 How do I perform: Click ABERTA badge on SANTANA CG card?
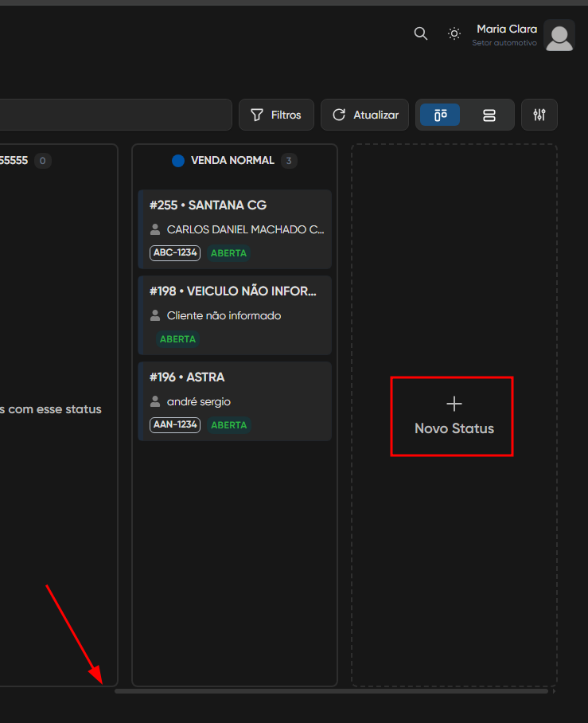pyautogui.click(x=228, y=252)
